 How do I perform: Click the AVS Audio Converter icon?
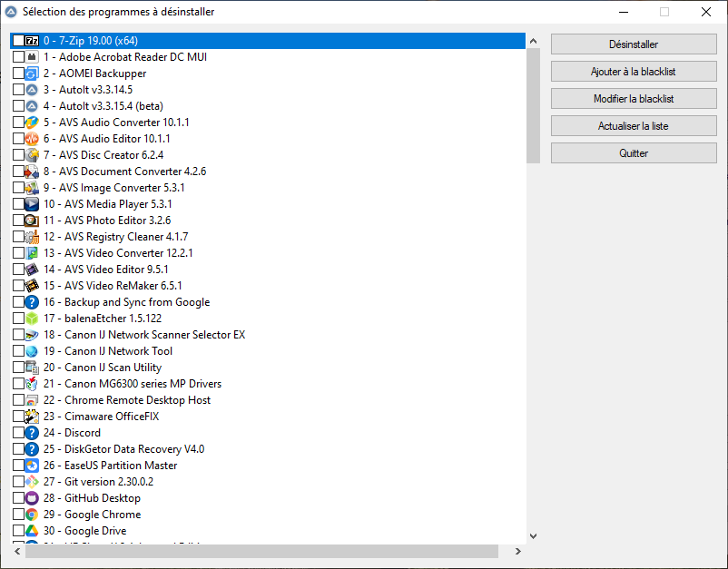pyautogui.click(x=32, y=123)
